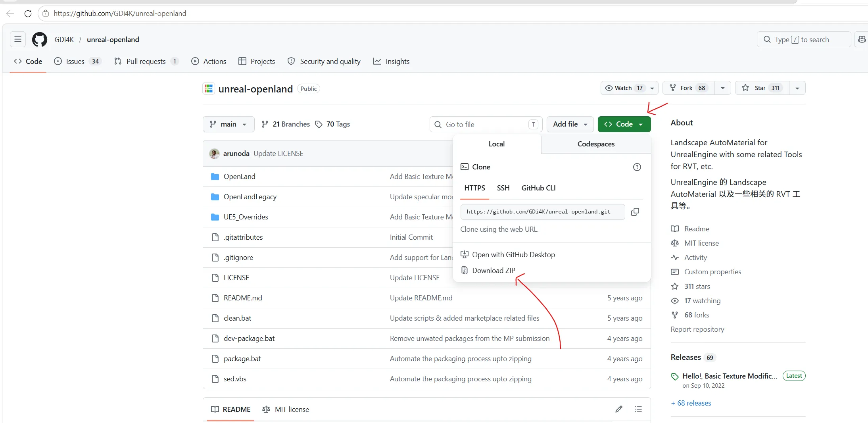
Task: Click the OpenLand folder icon
Action: click(215, 177)
